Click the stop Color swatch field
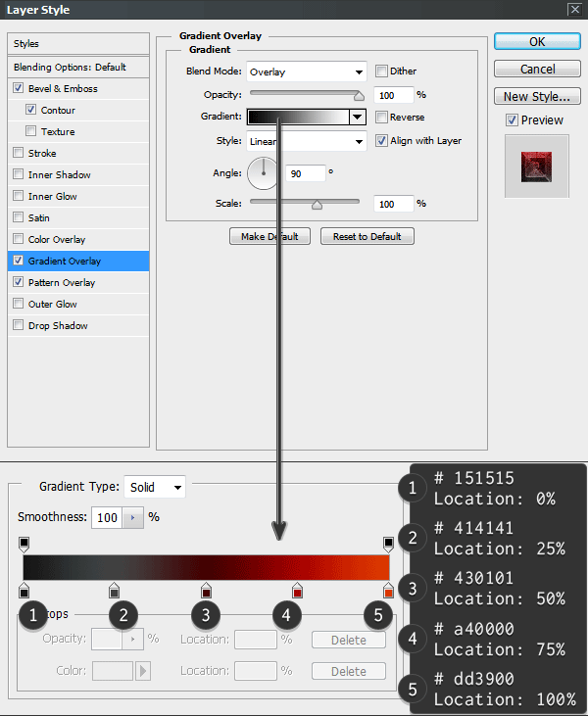Image resolution: width=588 pixels, height=716 pixels. (113, 671)
